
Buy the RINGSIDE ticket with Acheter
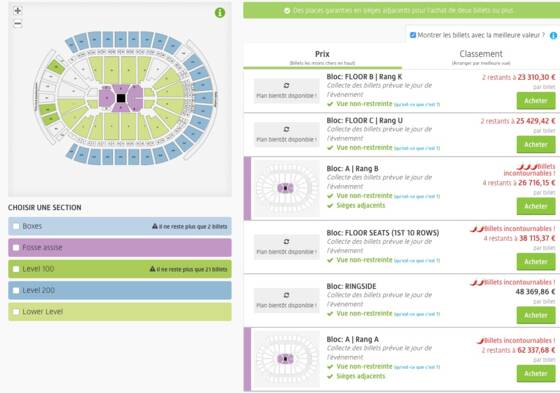536,315
